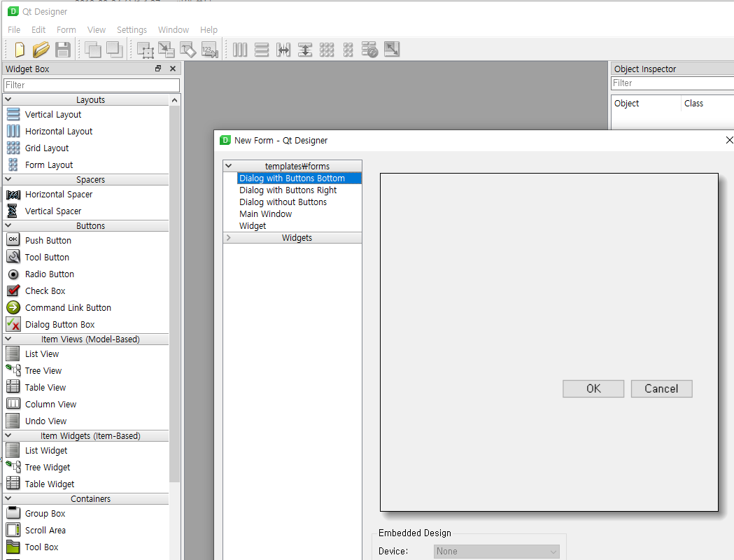The image size is (734, 560).
Task: Open the Device dropdown under Embedded Design
Action: 496,551
